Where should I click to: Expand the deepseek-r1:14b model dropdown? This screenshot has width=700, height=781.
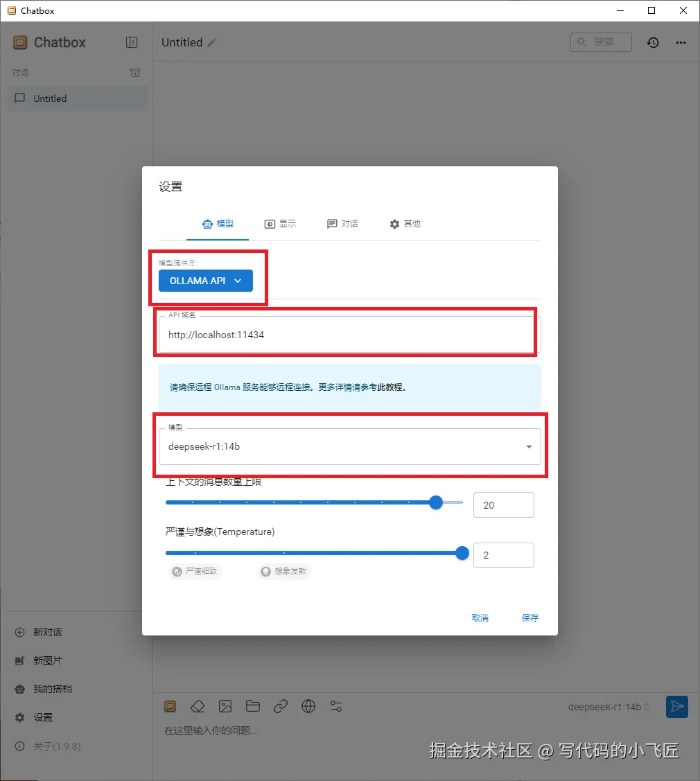point(528,447)
